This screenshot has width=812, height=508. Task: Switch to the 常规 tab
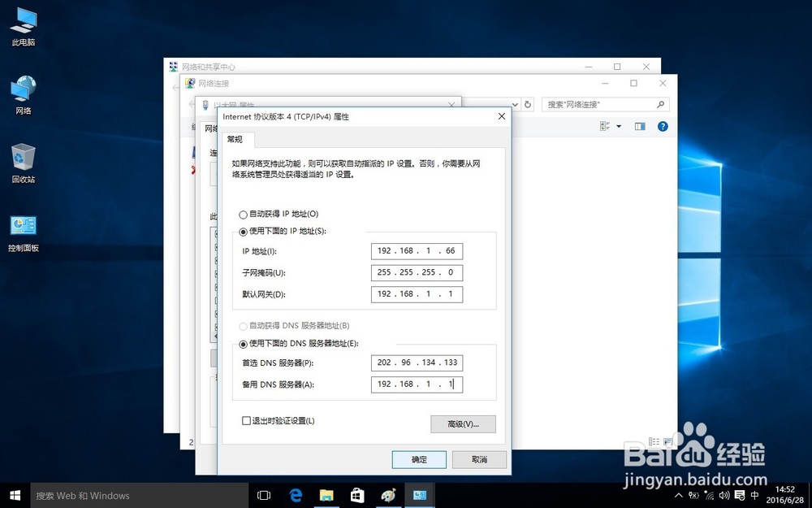point(235,139)
